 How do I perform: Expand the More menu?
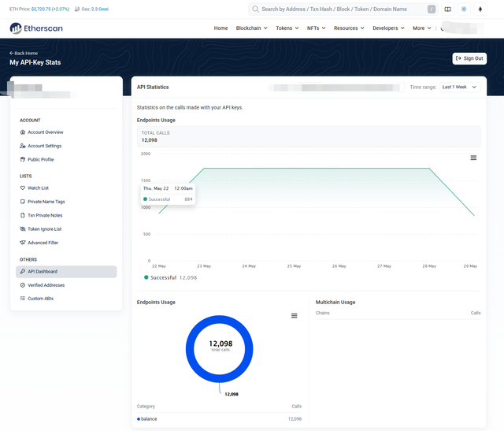click(422, 28)
